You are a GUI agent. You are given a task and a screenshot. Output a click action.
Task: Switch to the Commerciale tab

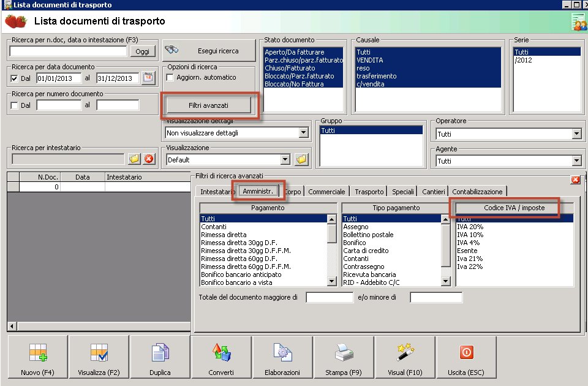[x=326, y=192]
